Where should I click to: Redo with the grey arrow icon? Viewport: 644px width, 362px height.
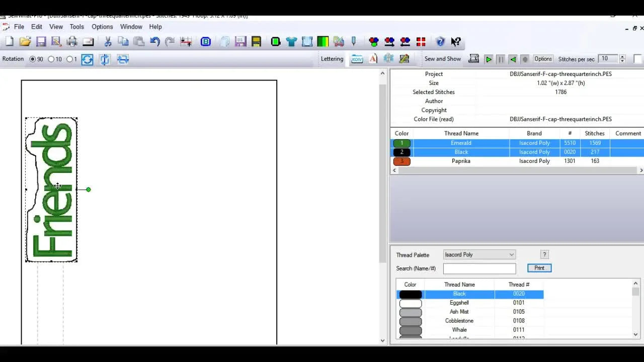tap(170, 42)
